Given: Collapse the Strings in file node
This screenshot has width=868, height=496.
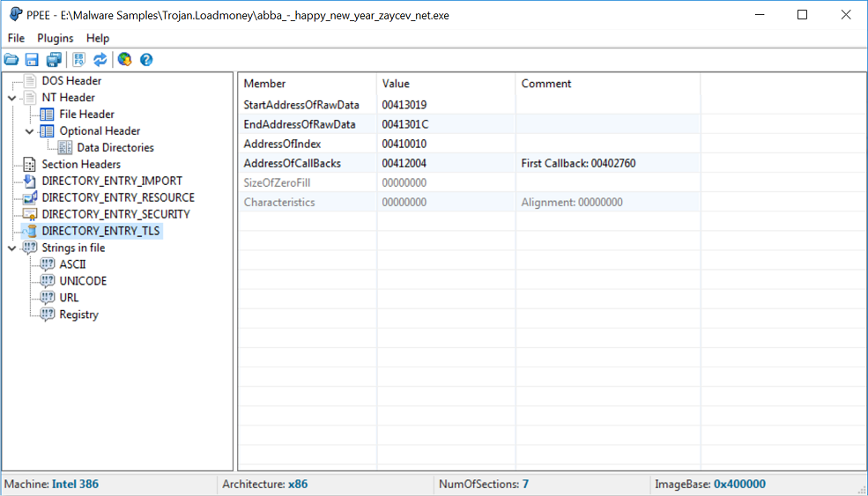Looking at the screenshot, I should [x=12, y=248].
